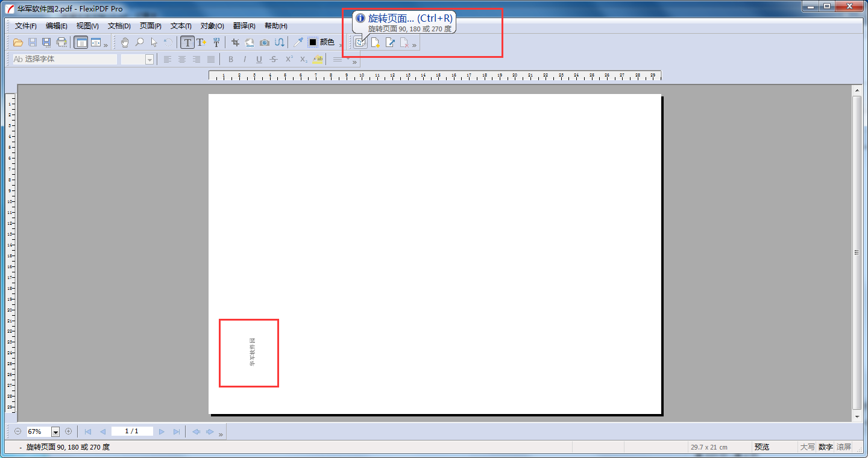
Task: Zoom in with the plus button
Action: click(x=68, y=431)
